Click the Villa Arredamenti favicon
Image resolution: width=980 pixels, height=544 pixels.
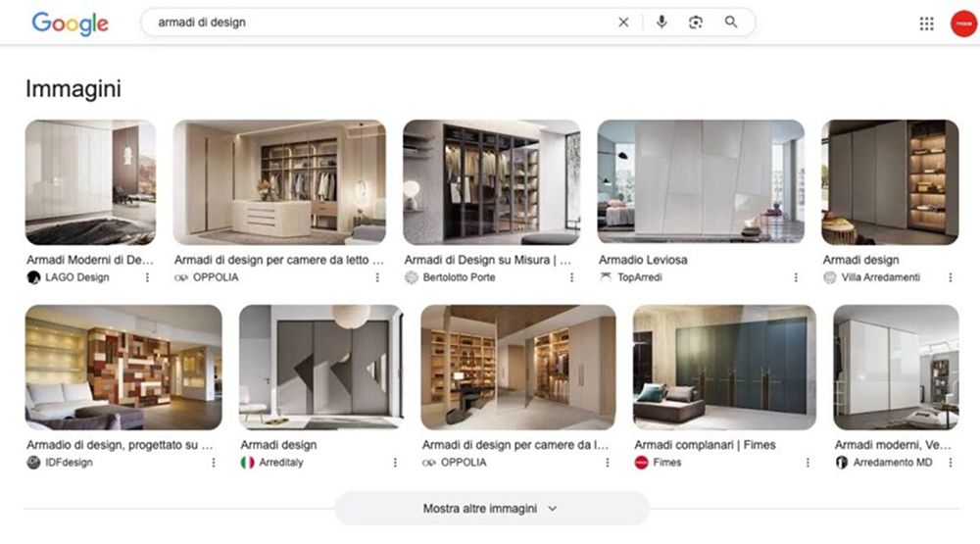pos(829,277)
